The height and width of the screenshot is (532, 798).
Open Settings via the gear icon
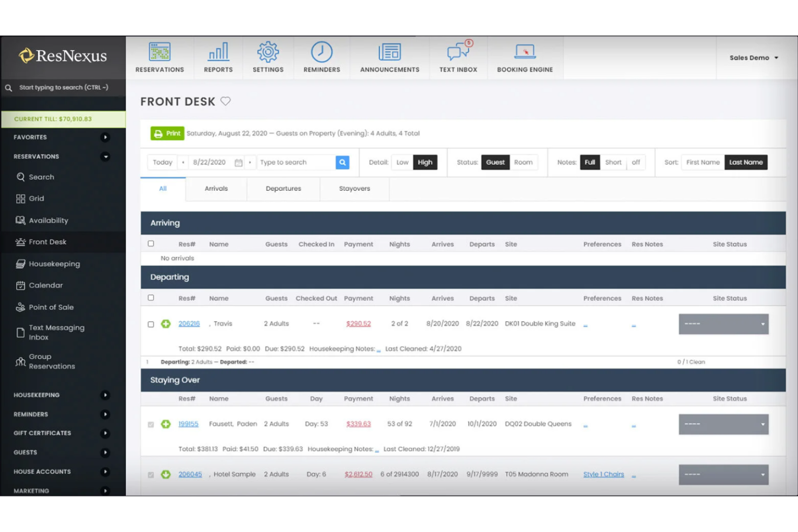point(267,52)
